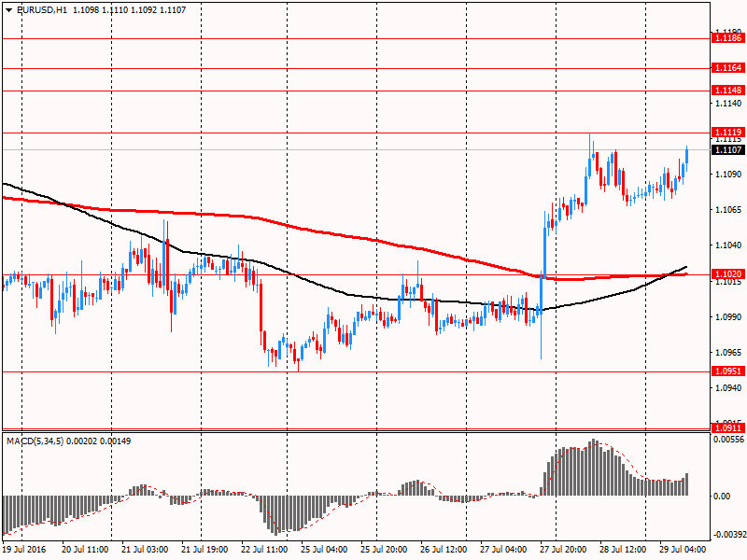Viewport: 747px width, 560px height.
Task: Click the 29 Jul 04:00 time label
Action: point(683,550)
